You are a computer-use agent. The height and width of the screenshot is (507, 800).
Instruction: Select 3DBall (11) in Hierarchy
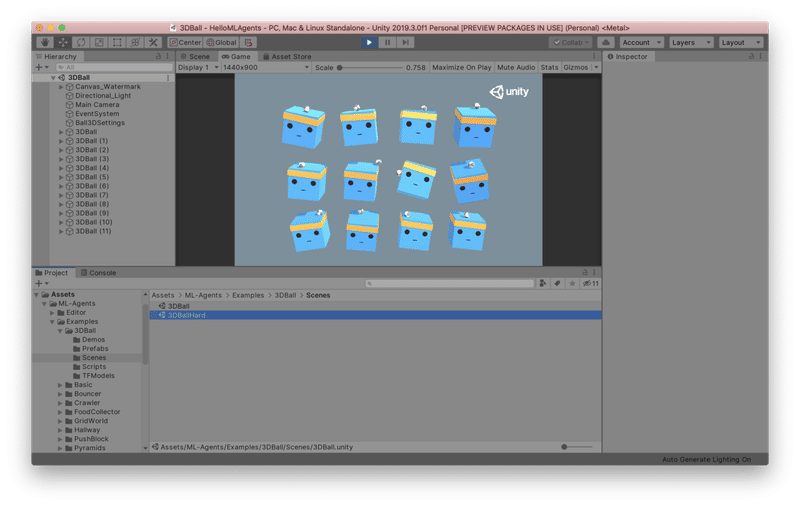coord(93,231)
